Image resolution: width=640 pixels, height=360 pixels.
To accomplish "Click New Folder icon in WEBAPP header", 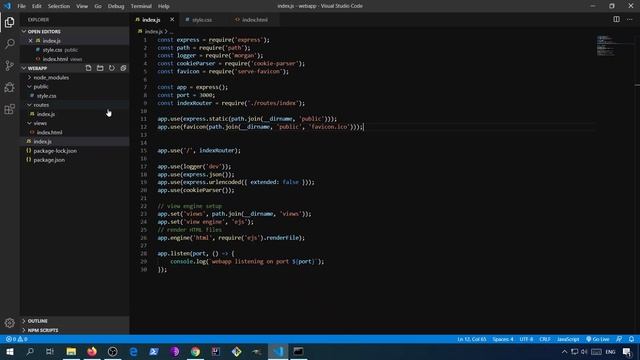I will click(x=100, y=68).
